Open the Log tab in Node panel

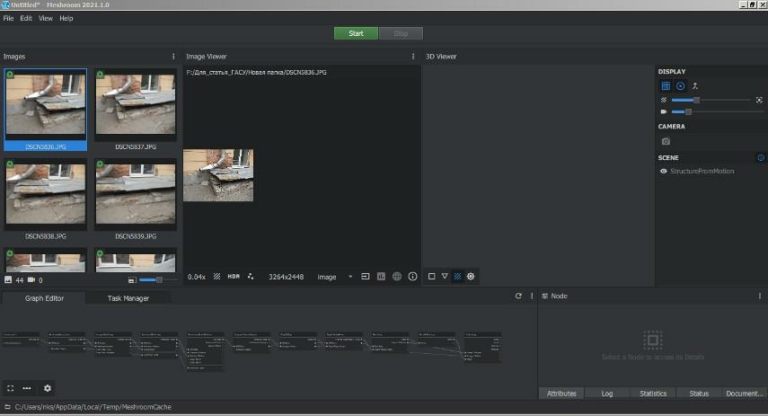tap(607, 394)
